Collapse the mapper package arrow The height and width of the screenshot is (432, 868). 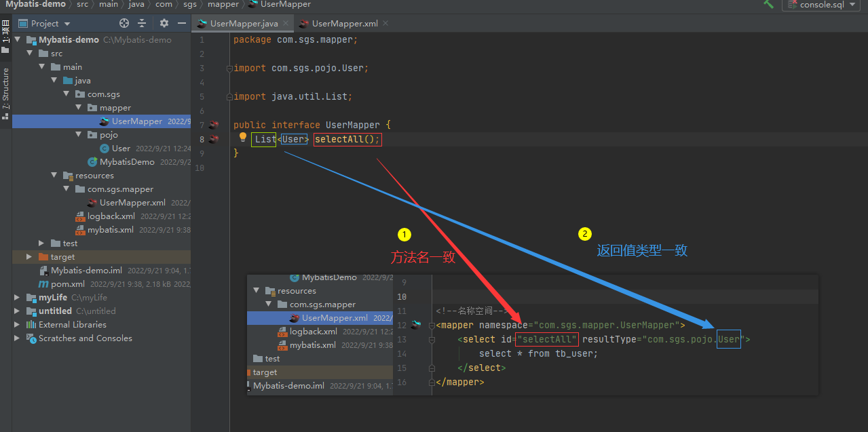78,107
